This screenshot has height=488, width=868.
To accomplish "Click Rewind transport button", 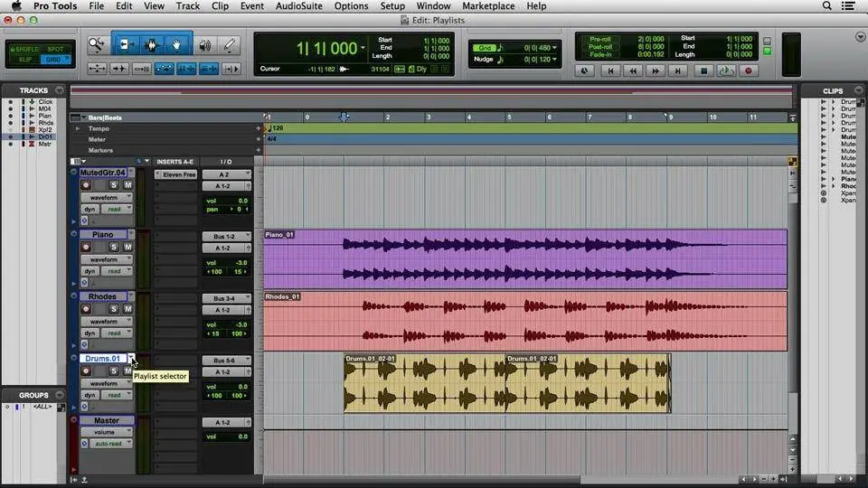I will 633,70.
